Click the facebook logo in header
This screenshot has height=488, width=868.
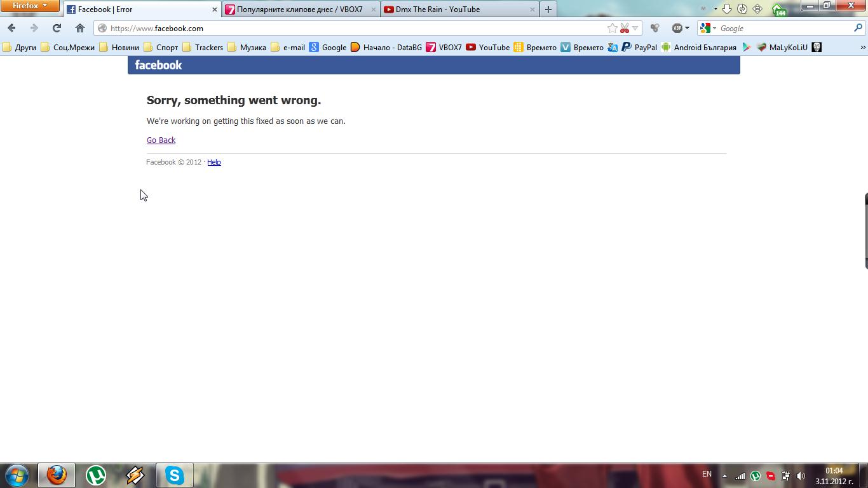tap(158, 65)
